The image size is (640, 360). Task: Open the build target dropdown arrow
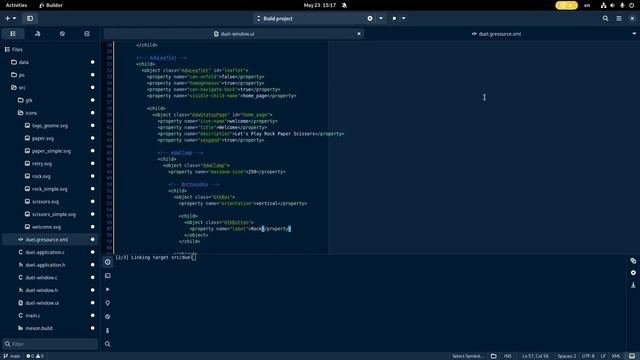click(381, 18)
